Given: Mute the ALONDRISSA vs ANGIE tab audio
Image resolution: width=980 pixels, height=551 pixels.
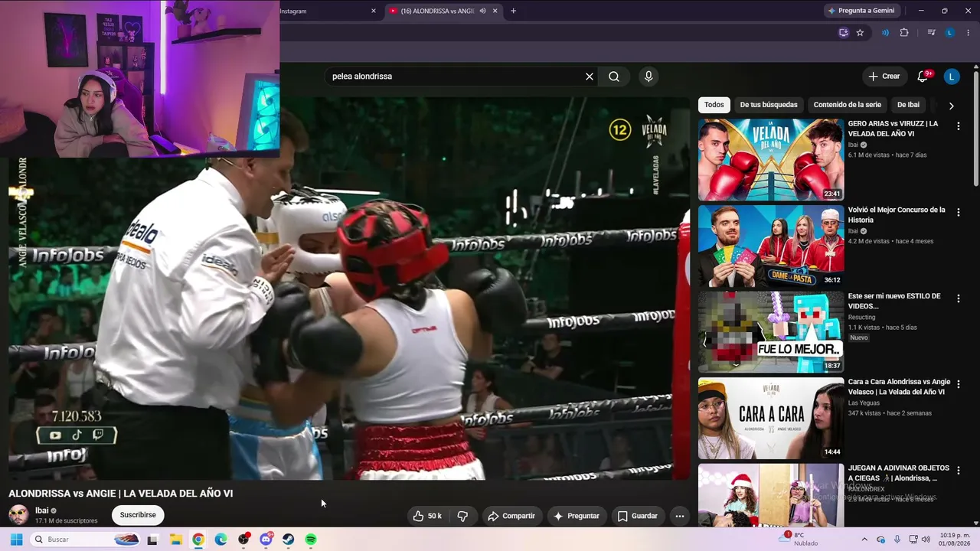Looking at the screenshot, I should [x=482, y=11].
